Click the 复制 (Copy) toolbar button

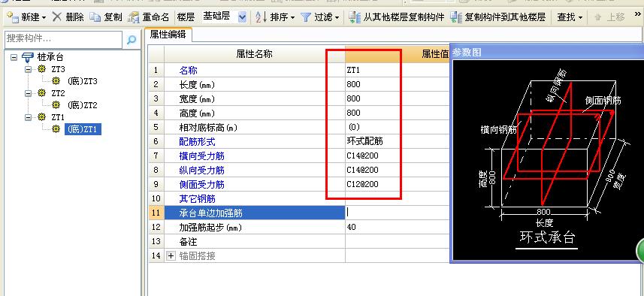click(x=107, y=17)
